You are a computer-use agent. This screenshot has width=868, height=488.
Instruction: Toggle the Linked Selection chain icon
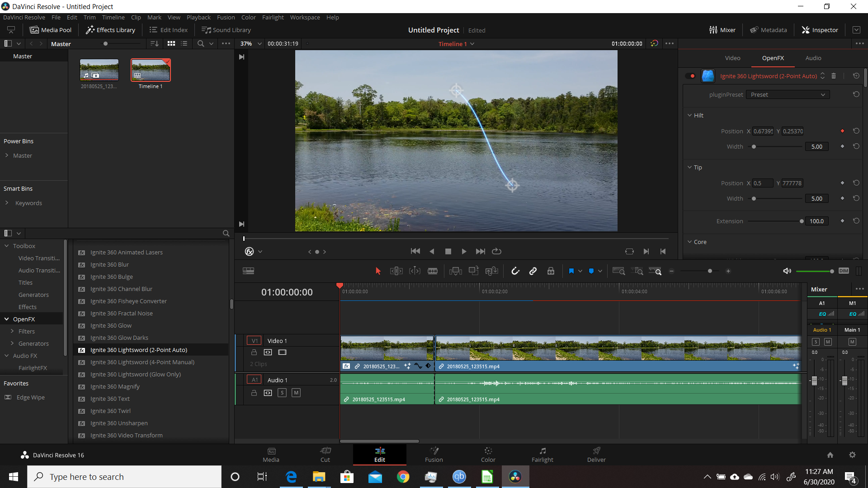pyautogui.click(x=533, y=271)
